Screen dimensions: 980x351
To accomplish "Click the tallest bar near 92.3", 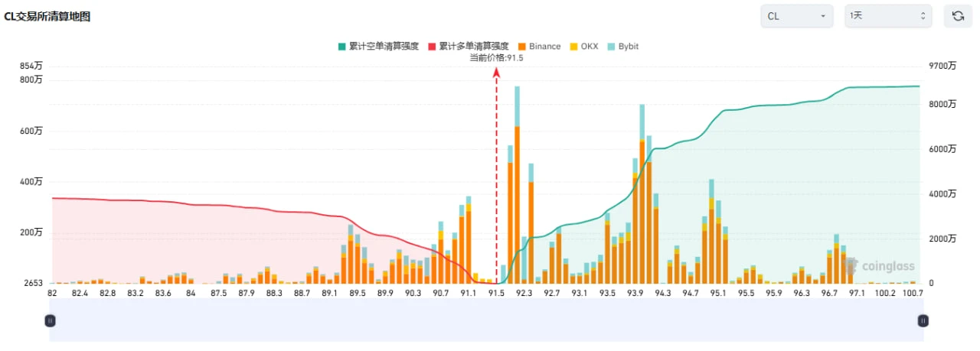I will [518, 184].
